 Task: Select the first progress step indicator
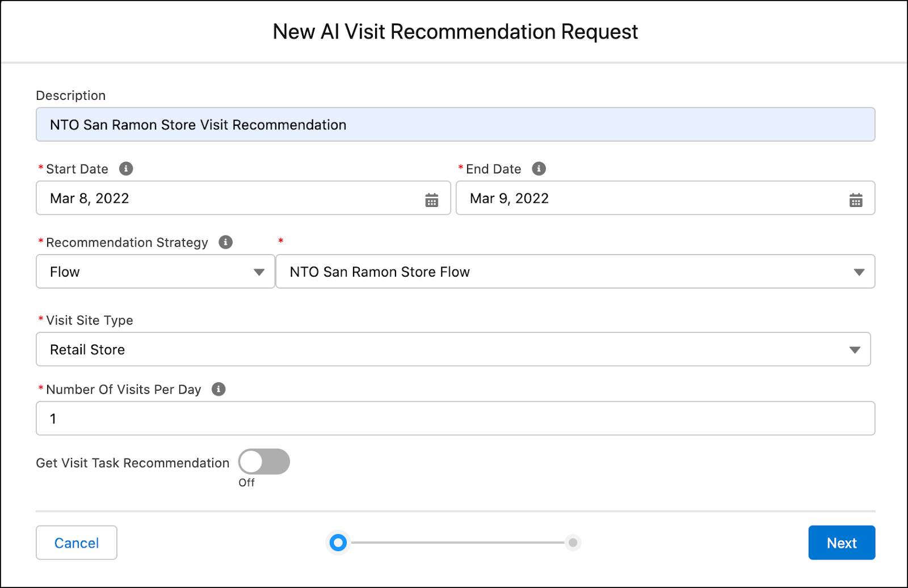point(338,543)
